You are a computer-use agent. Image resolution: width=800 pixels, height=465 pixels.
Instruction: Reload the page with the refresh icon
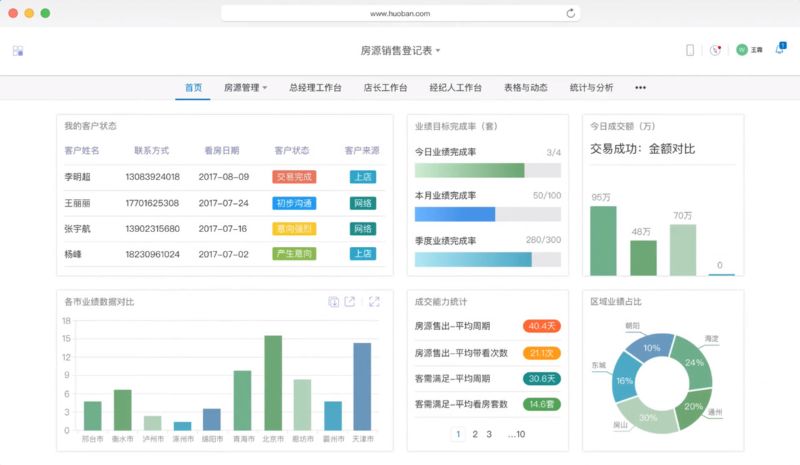570,13
